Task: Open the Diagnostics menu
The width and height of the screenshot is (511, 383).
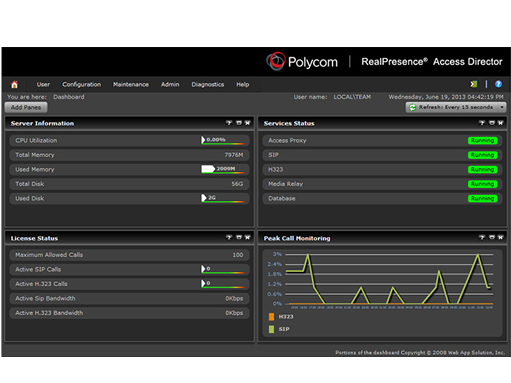Action: click(208, 84)
